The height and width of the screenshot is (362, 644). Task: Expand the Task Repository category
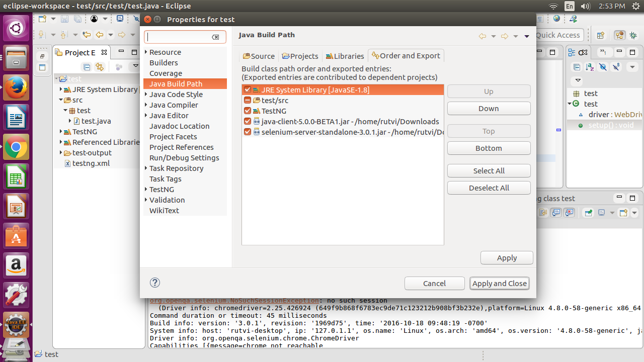146,168
